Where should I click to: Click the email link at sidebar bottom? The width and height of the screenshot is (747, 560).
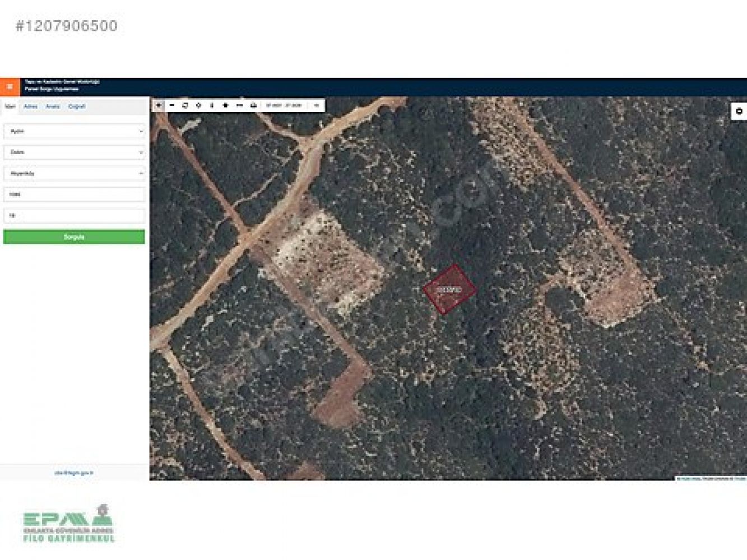pos(74,473)
